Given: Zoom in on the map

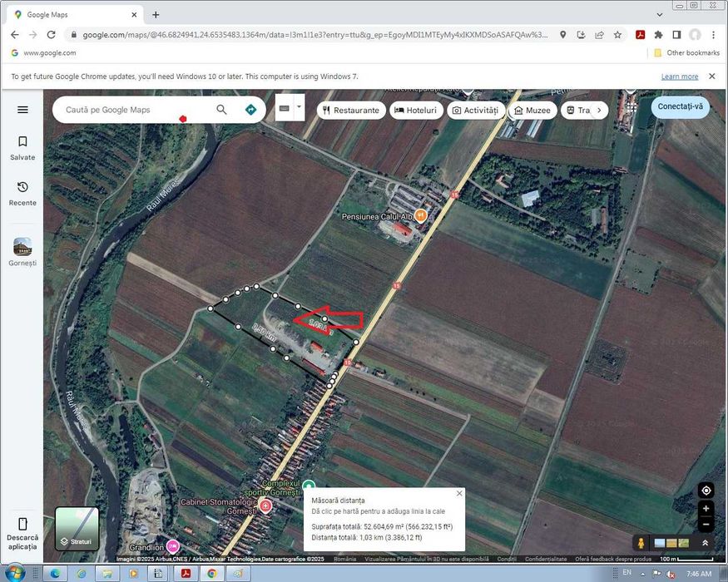Looking at the screenshot, I should 706,509.
